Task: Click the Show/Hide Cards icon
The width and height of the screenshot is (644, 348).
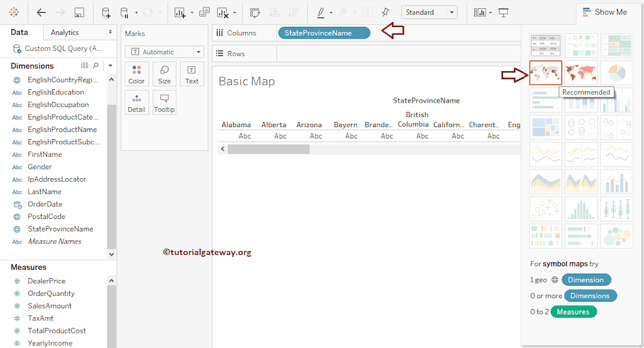Action: (x=480, y=13)
